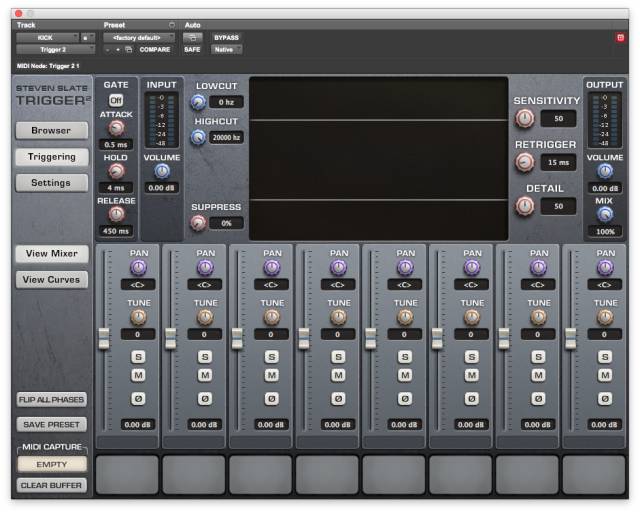Image resolution: width=640 pixels, height=513 pixels.
Task: Open the Native format dropdown
Action: (227, 49)
